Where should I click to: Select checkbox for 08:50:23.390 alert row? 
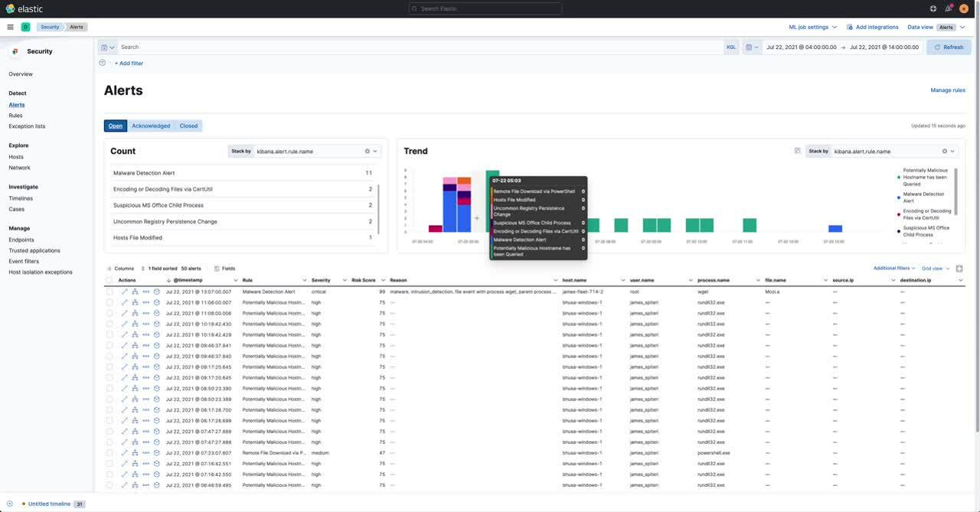tap(109, 388)
